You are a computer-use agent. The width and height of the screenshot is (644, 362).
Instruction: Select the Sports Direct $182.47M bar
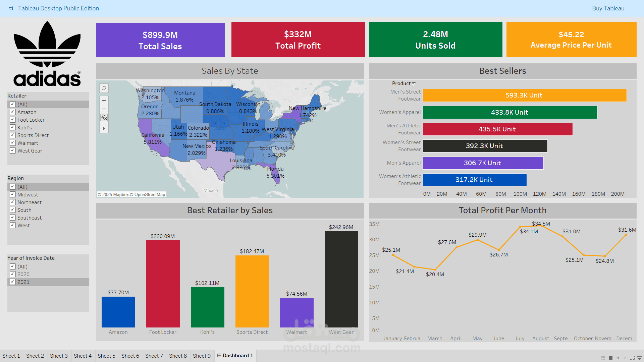[x=252, y=292]
